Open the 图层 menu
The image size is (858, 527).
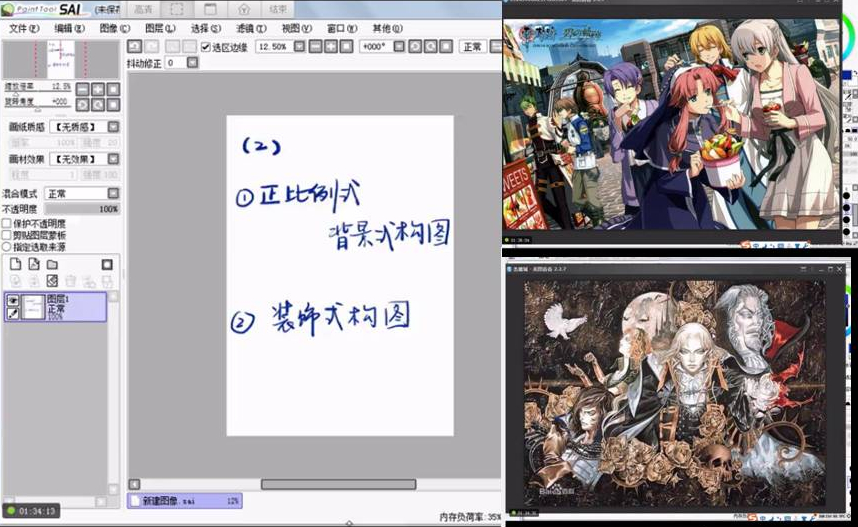coord(160,28)
